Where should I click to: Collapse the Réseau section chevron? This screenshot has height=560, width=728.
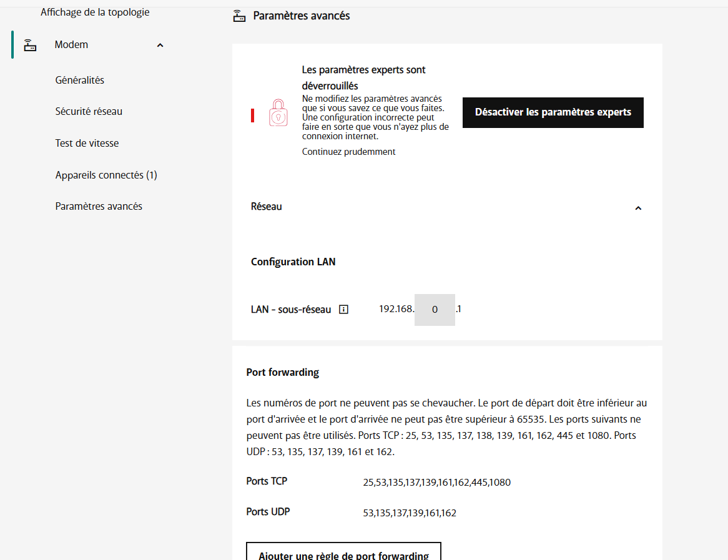638,208
